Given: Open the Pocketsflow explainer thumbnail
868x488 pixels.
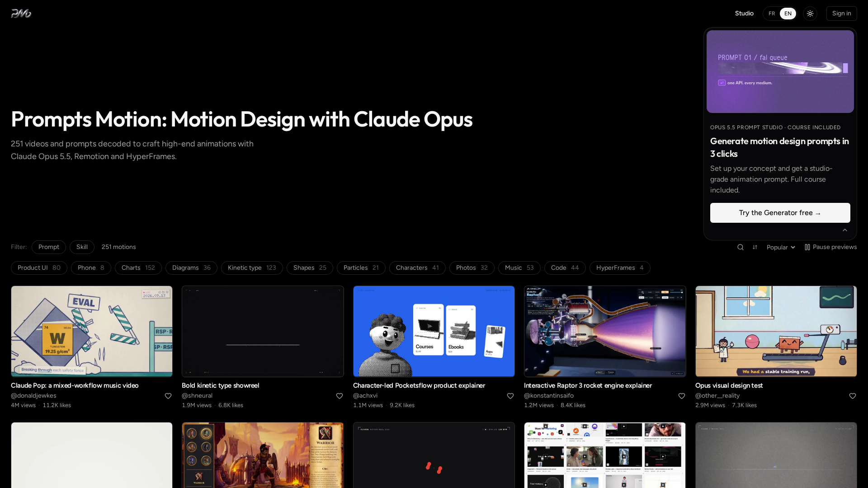Looking at the screenshot, I should (434, 331).
